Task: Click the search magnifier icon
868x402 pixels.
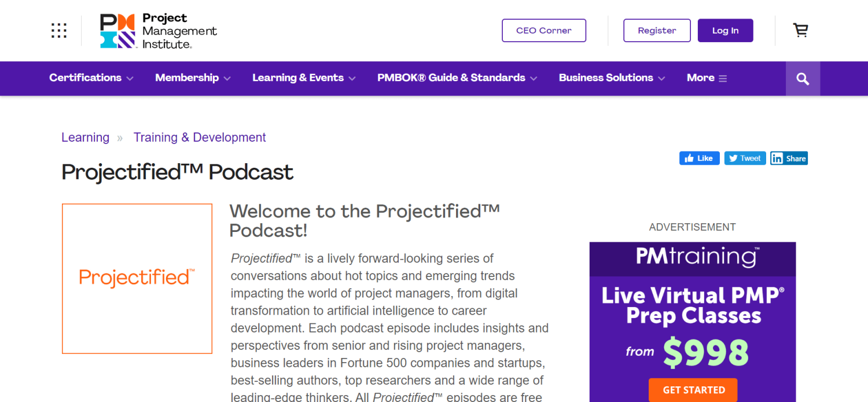Action: (x=803, y=79)
